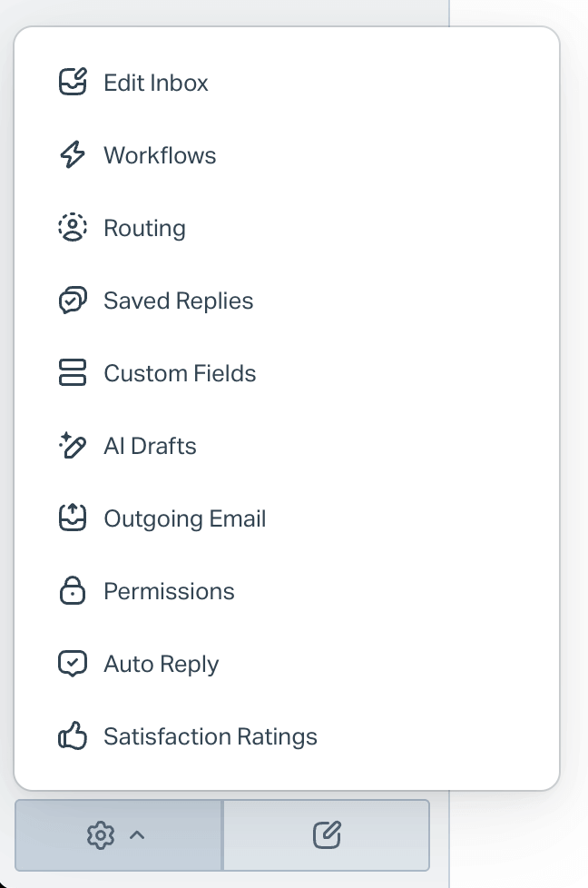This screenshot has width=588, height=888.
Task: Click the AI Drafts magic pen icon
Action: coord(73,445)
